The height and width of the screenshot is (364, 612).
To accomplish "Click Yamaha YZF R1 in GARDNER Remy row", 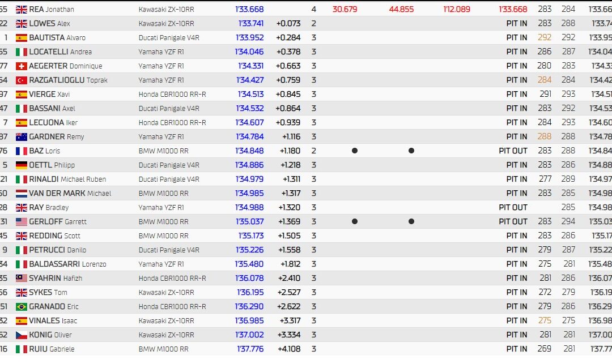I will [161, 137].
